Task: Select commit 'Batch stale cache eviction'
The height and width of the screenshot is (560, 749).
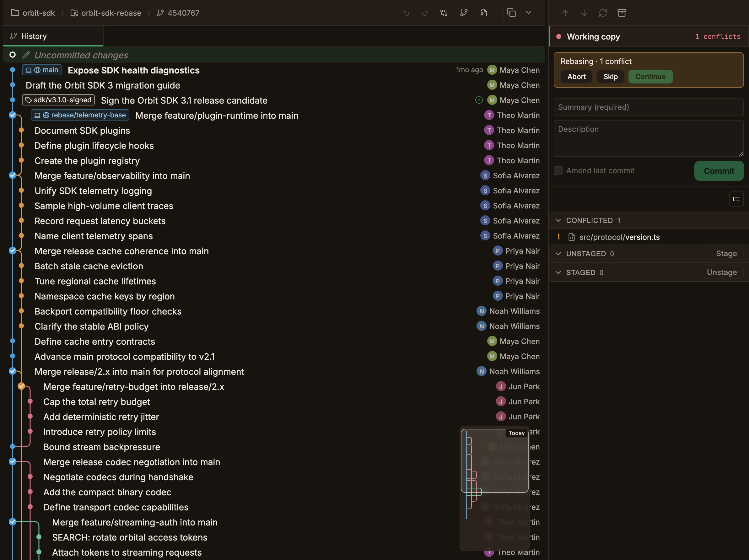Action: click(89, 266)
